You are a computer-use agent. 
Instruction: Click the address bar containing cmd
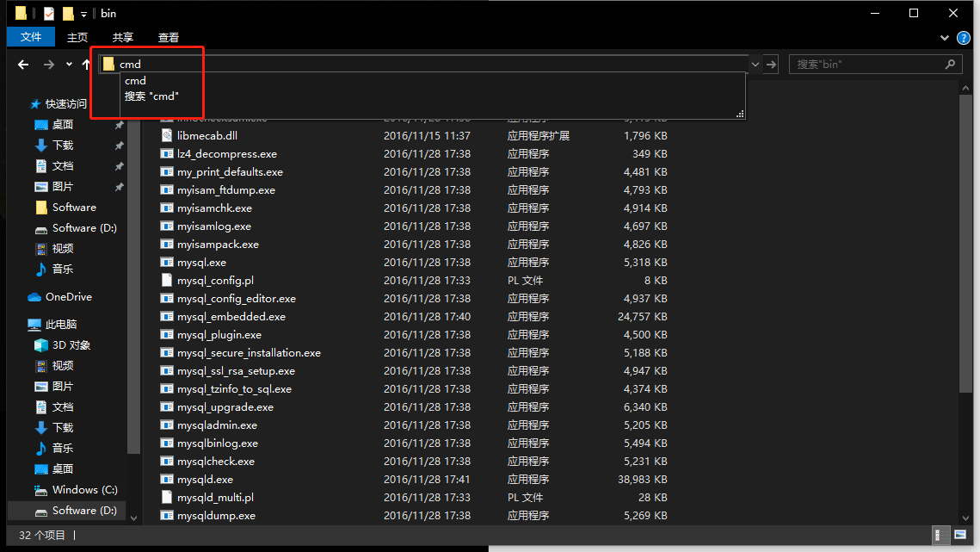[x=424, y=64]
